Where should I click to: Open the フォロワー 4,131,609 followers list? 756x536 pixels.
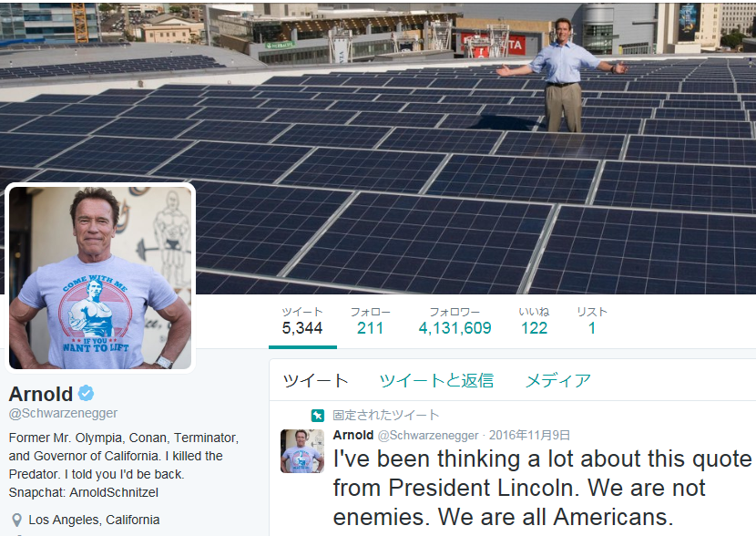coord(455,320)
